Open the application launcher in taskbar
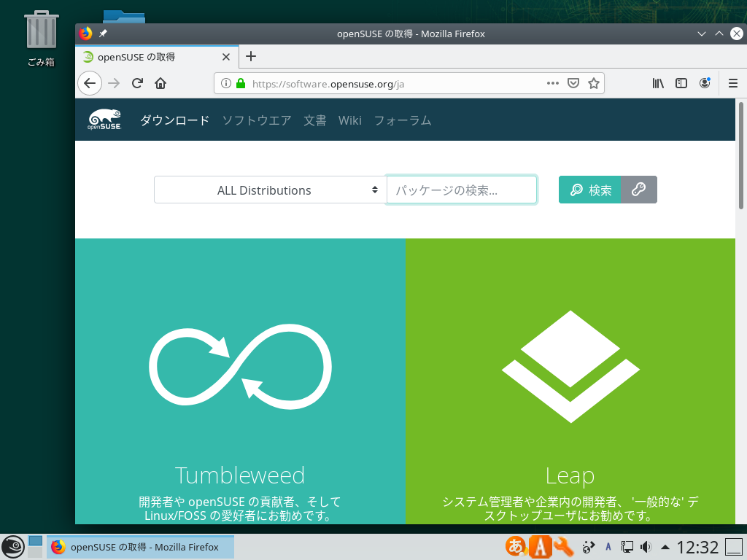 tap(13, 547)
